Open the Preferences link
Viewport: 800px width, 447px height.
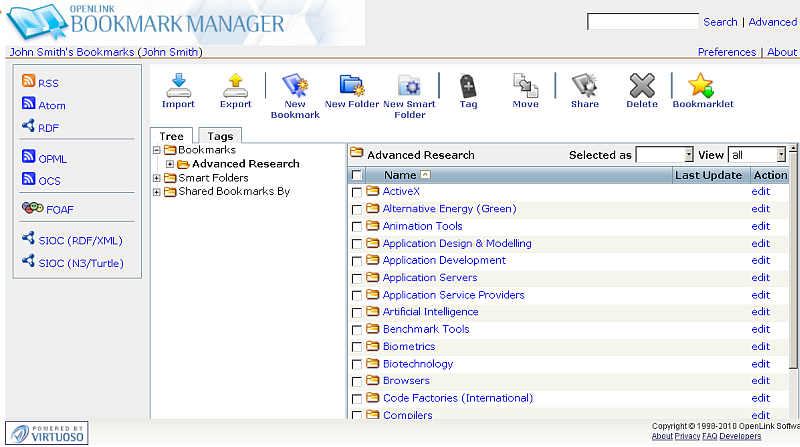pyautogui.click(x=726, y=52)
